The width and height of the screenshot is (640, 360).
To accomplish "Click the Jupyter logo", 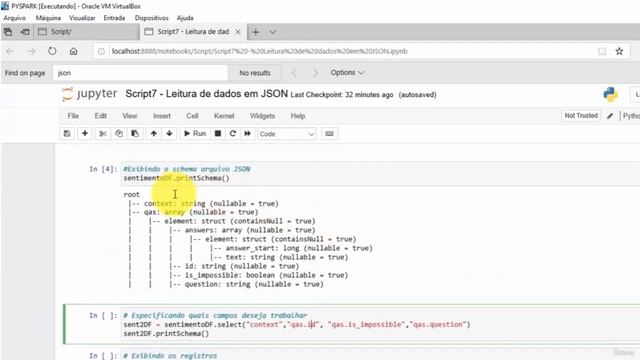I will point(89,94).
